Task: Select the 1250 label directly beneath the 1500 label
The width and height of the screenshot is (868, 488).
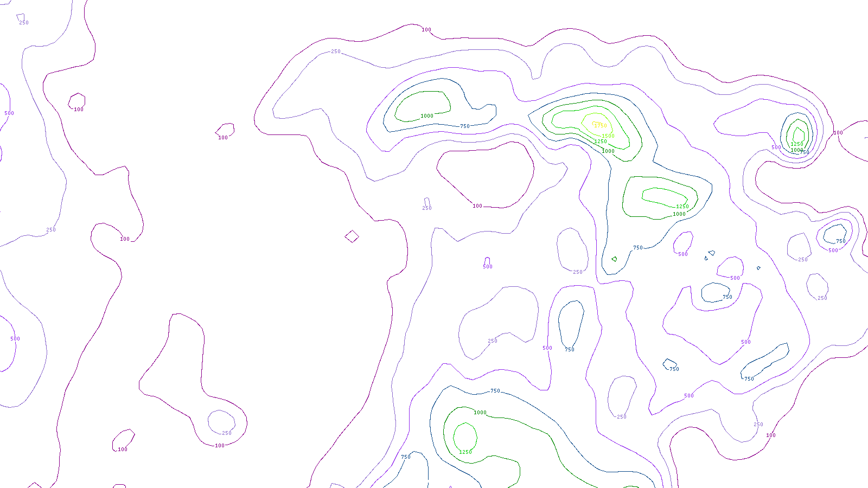Action: [x=601, y=142]
